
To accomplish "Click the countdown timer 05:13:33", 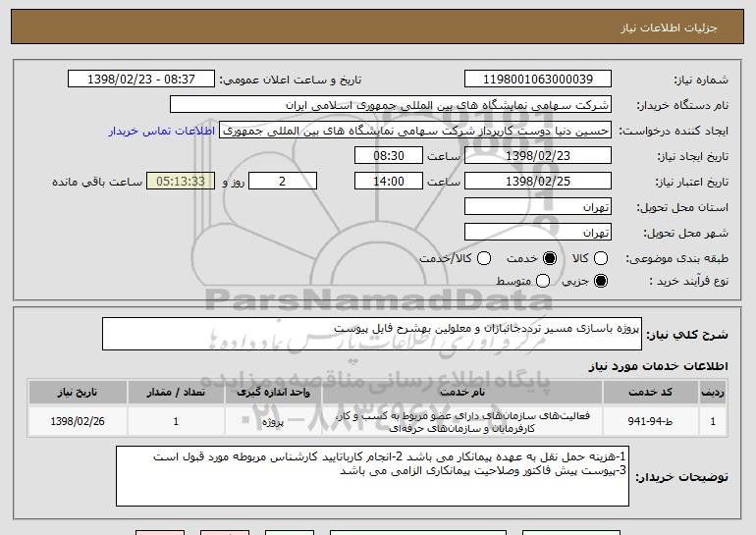I will 181,182.
